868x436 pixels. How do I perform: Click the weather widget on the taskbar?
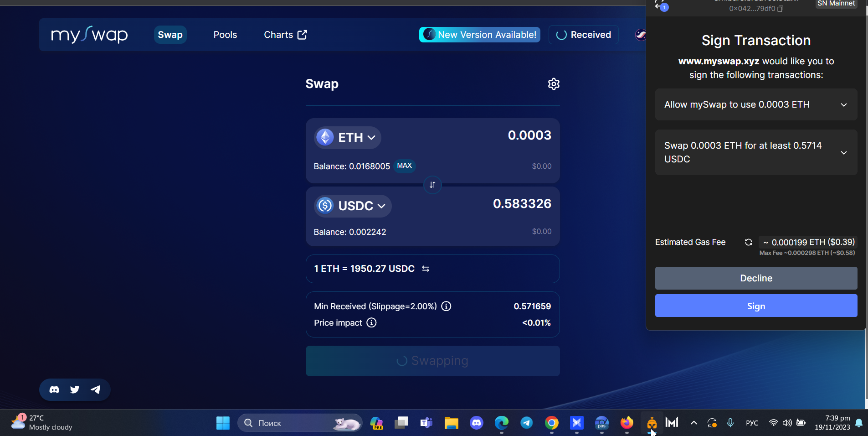coord(42,423)
